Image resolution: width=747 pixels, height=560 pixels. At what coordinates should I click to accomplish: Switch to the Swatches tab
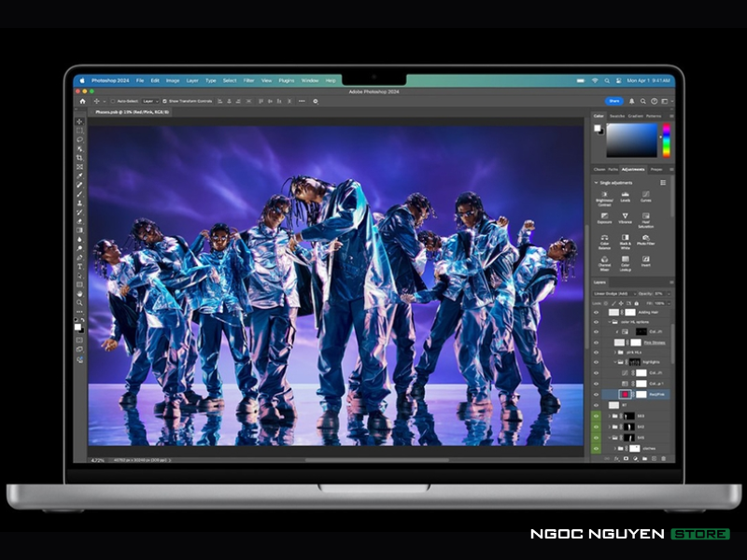pyautogui.click(x=615, y=117)
